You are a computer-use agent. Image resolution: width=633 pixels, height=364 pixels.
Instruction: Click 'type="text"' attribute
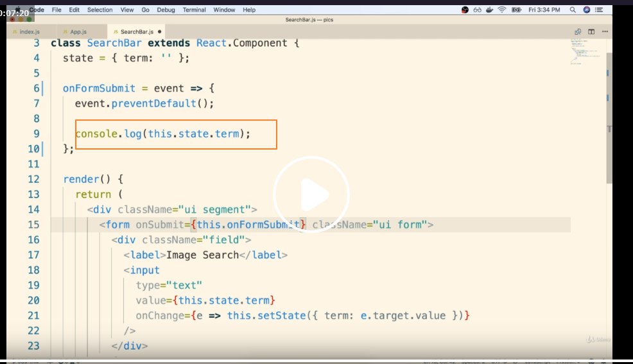click(x=169, y=285)
